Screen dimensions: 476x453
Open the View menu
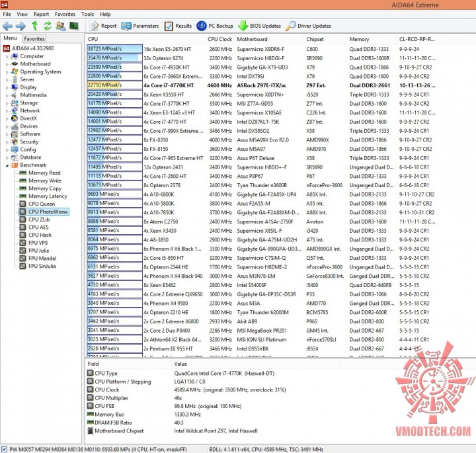point(22,14)
